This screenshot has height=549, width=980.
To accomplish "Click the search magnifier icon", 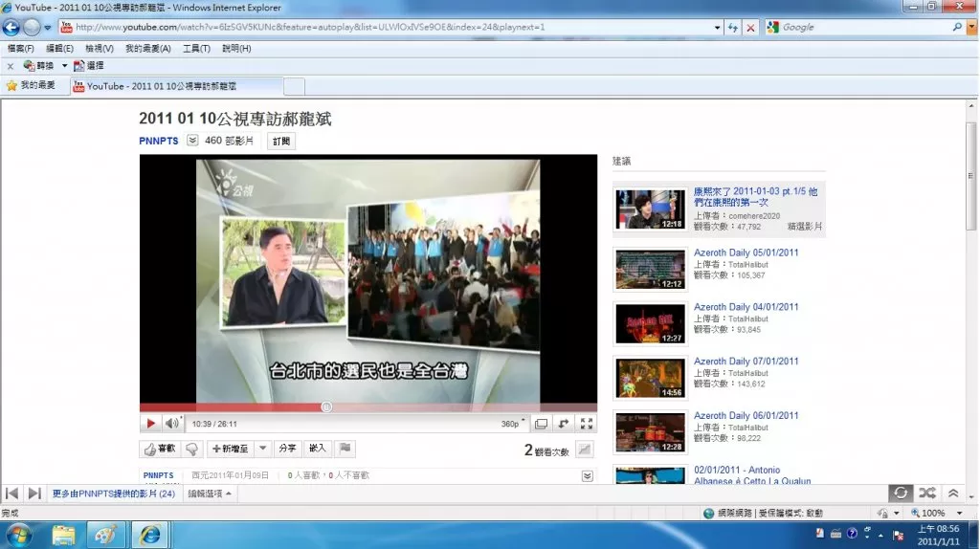I will (957, 27).
